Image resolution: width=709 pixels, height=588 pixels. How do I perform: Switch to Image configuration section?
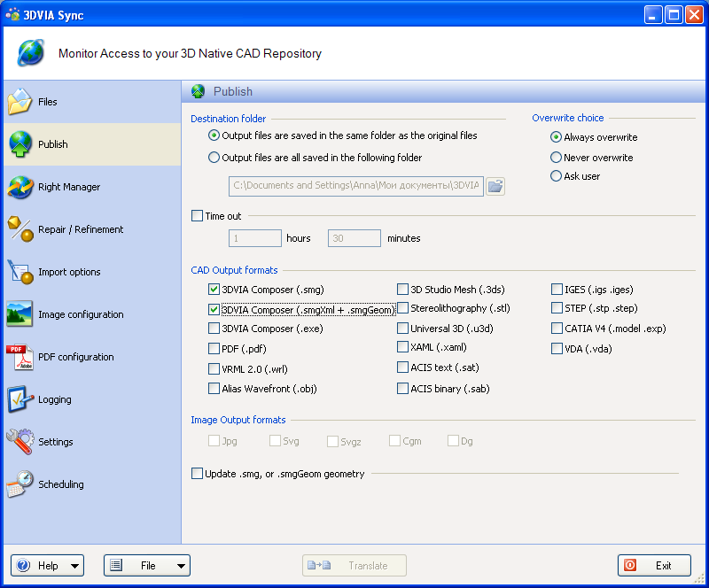click(92, 314)
